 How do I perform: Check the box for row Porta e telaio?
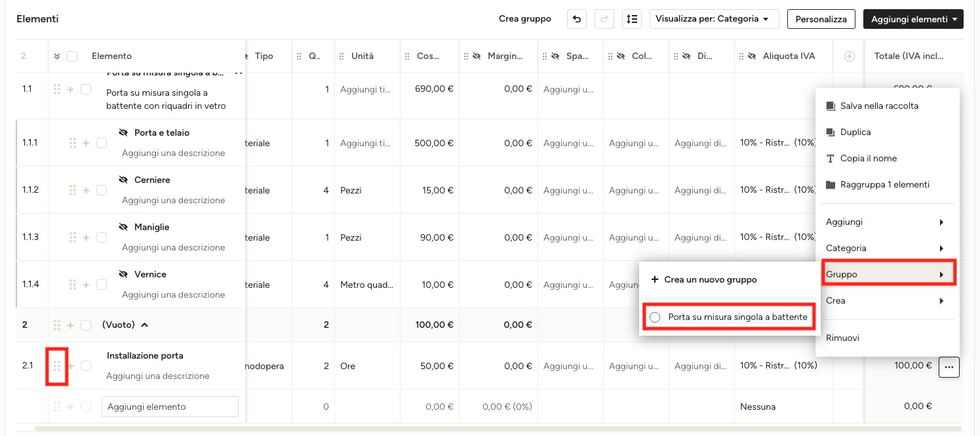(x=102, y=143)
